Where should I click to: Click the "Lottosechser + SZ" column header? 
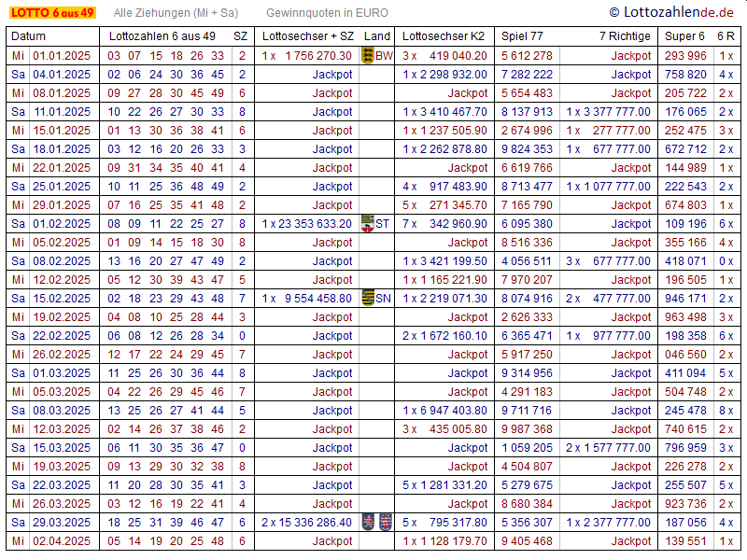coord(308,36)
